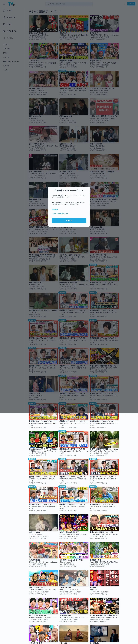Select the スポーツ category
The width and height of the screenshot is (138, 644).
click(x=6, y=66)
